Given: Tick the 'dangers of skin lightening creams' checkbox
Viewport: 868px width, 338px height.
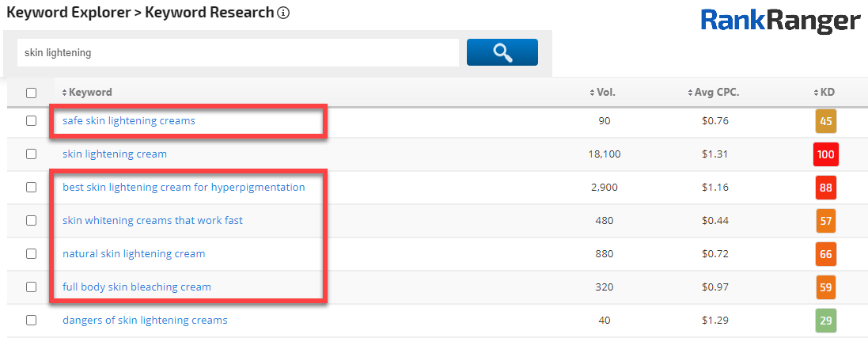Looking at the screenshot, I should (x=31, y=321).
